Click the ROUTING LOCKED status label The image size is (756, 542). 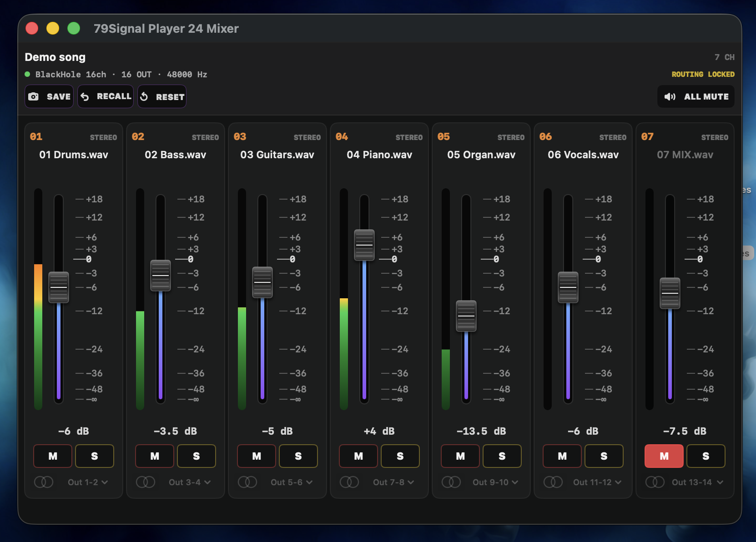tap(703, 74)
